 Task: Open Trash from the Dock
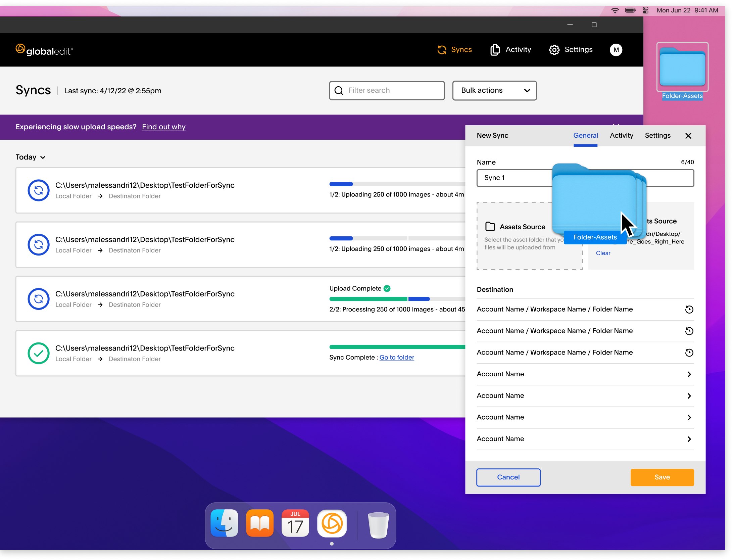[x=378, y=525]
